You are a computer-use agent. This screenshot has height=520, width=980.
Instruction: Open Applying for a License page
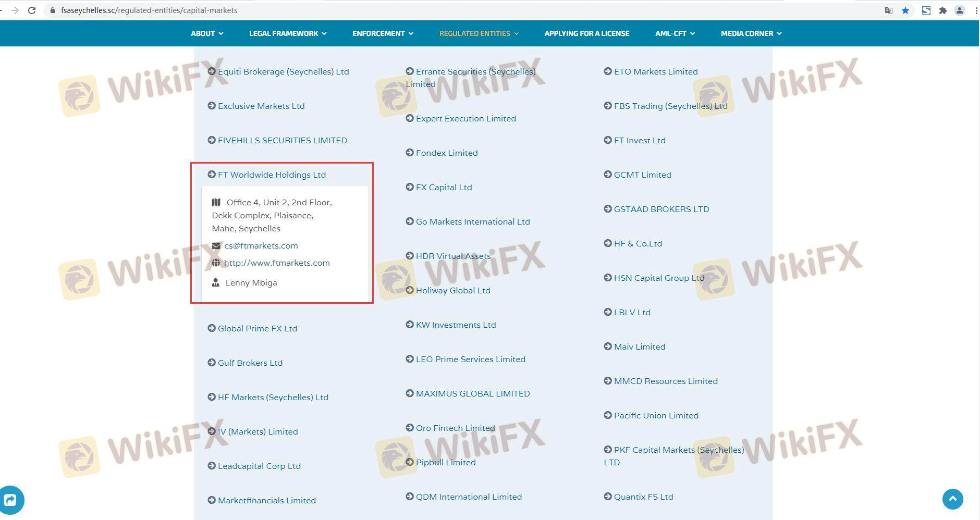pos(586,33)
